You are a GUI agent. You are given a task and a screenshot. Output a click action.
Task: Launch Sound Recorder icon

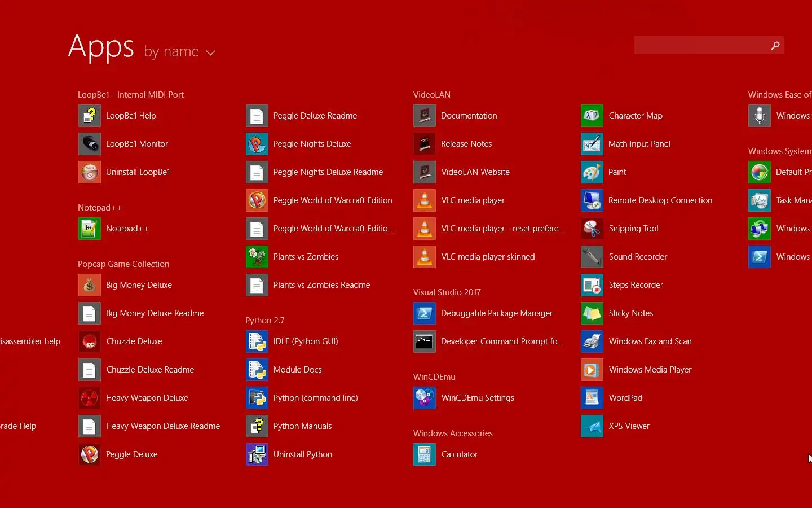tap(592, 257)
